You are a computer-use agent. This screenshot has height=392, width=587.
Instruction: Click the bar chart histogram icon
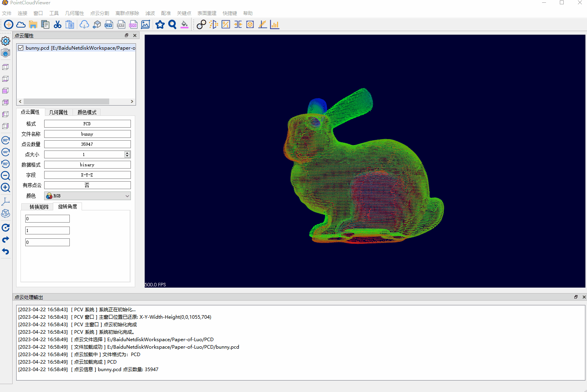(275, 25)
